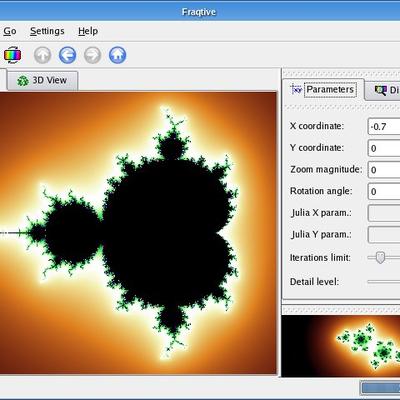The width and height of the screenshot is (400, 400).
Task: Click the Zoom magnitude input field
Action: pos(384,170)
